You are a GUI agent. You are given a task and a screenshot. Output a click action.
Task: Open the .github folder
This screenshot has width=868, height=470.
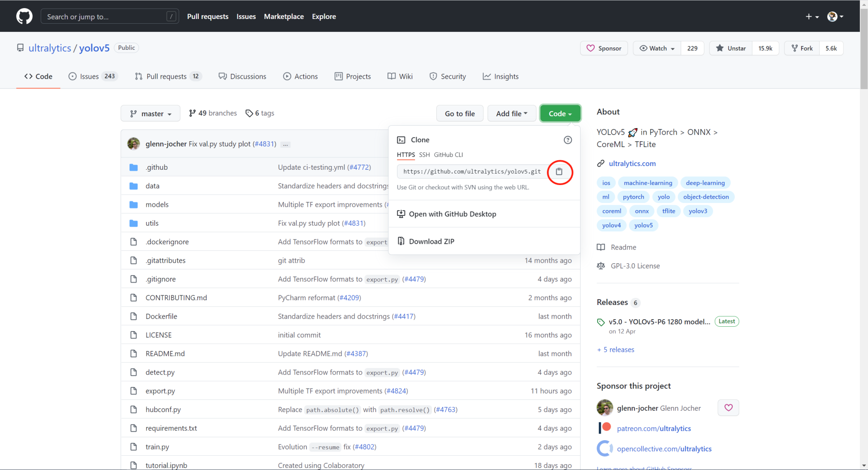157,167
